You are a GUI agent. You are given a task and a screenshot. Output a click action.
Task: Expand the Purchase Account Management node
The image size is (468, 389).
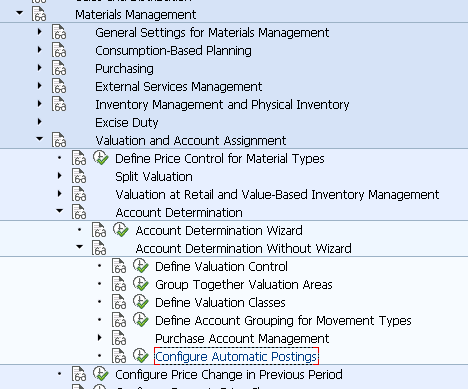tap(100, 337)
